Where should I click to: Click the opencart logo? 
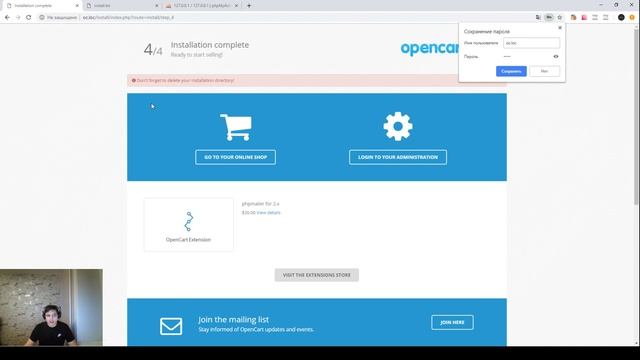(x=429, y=48)
